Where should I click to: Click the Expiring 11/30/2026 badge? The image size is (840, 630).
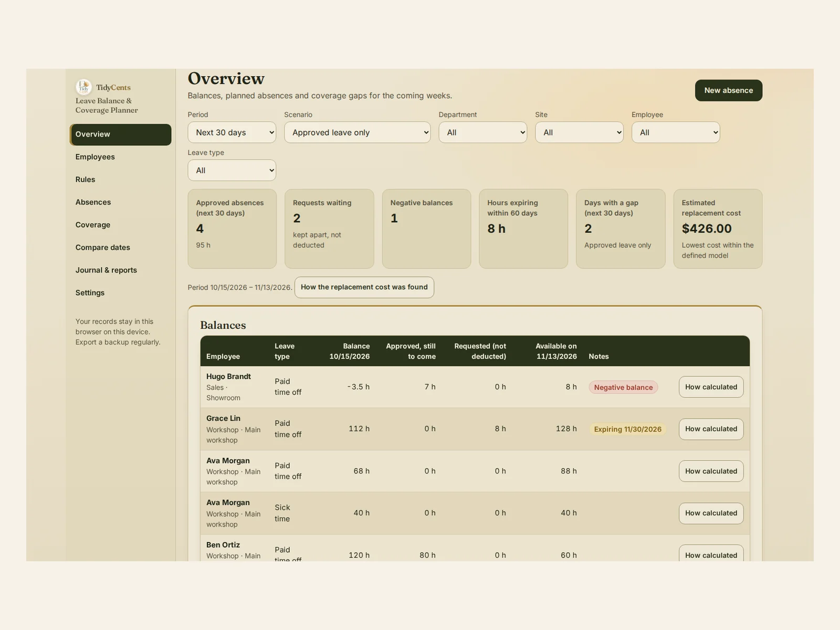click(627, 429)
